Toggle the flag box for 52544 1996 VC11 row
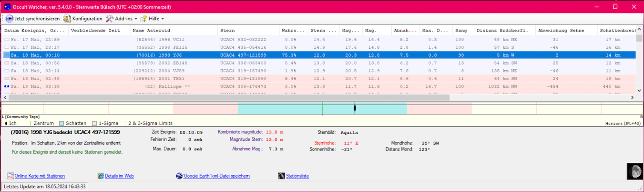This screenshot has width=644, height=192. pyautogui.click(x=7, y=40)
